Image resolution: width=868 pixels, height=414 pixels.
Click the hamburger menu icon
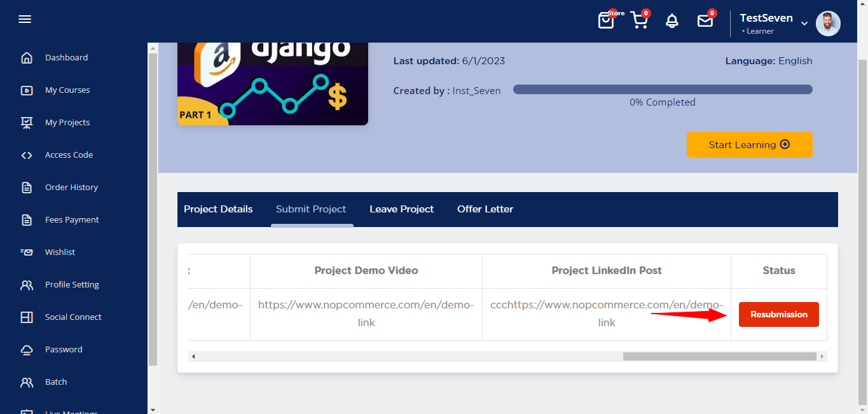point(25,19)
